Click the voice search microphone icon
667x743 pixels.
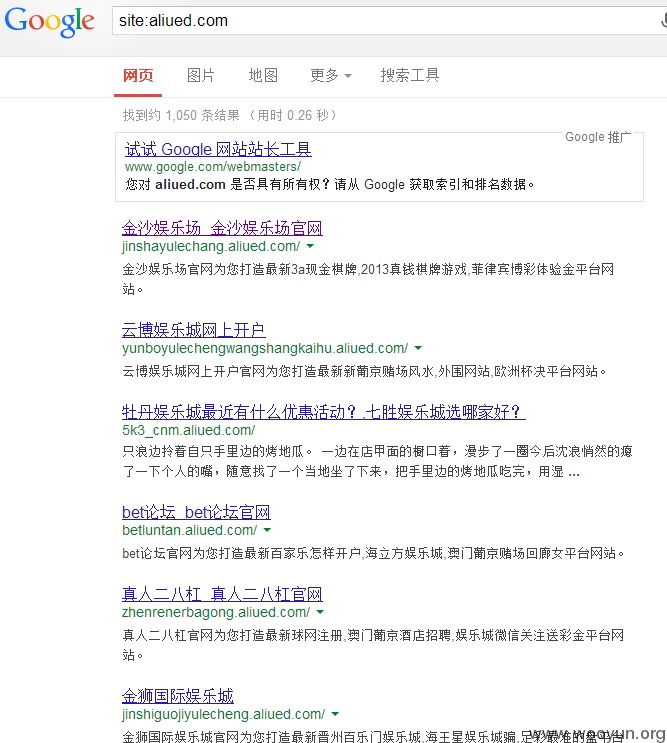click(x=664, y=21)
